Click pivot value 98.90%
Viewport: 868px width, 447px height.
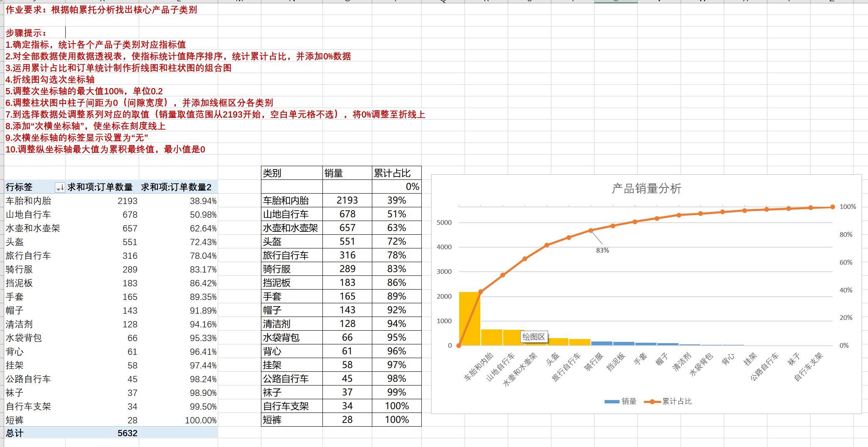coord(203,393)
